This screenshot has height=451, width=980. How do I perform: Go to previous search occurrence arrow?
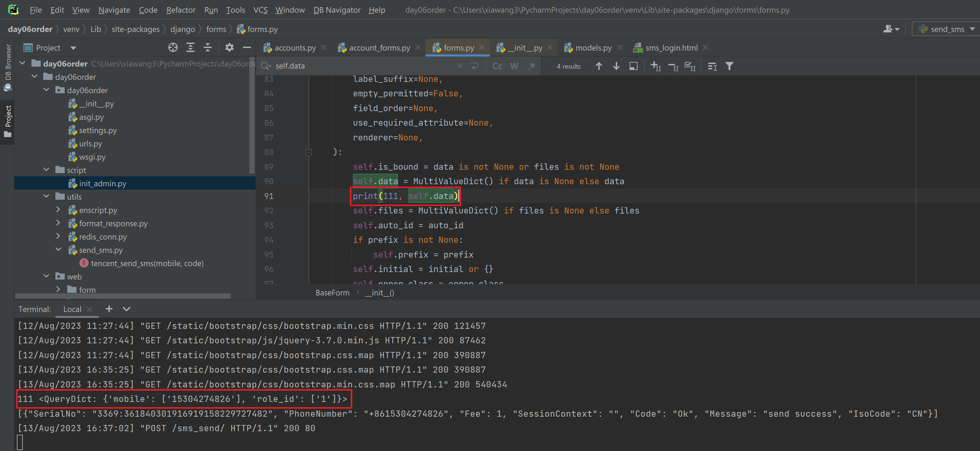point(599,66)
